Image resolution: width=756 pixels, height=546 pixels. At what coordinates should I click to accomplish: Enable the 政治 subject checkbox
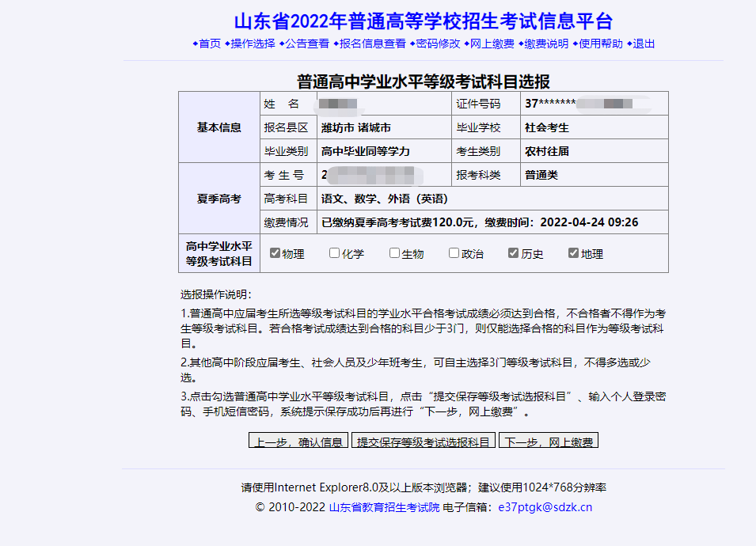pos(454,253)
